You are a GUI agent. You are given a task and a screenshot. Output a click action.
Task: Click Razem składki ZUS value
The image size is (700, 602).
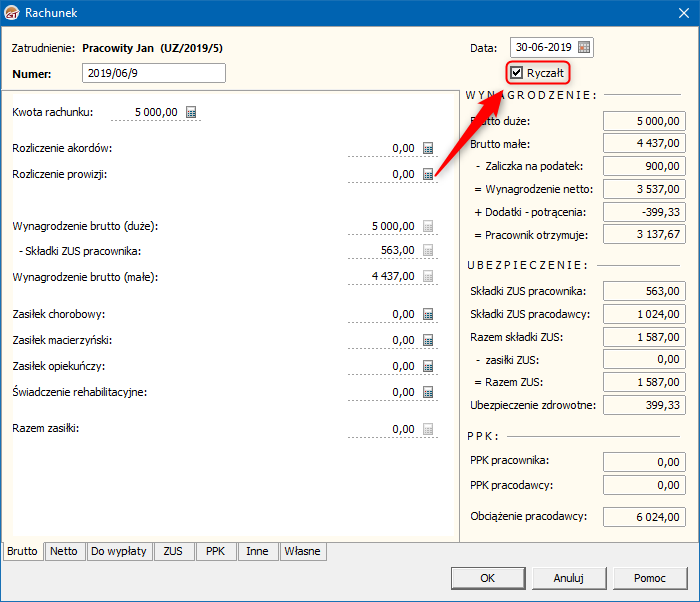point(644,337)
